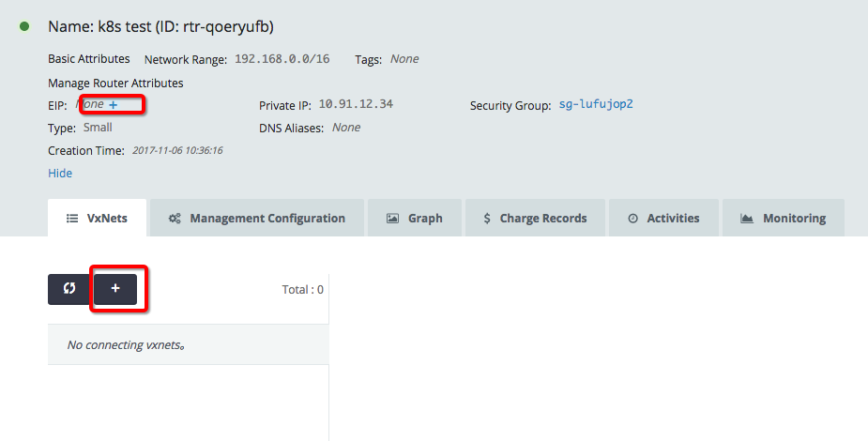Open the VxNets tab
The height and width of the screenshot is (441, 868).
coord(97,218)
